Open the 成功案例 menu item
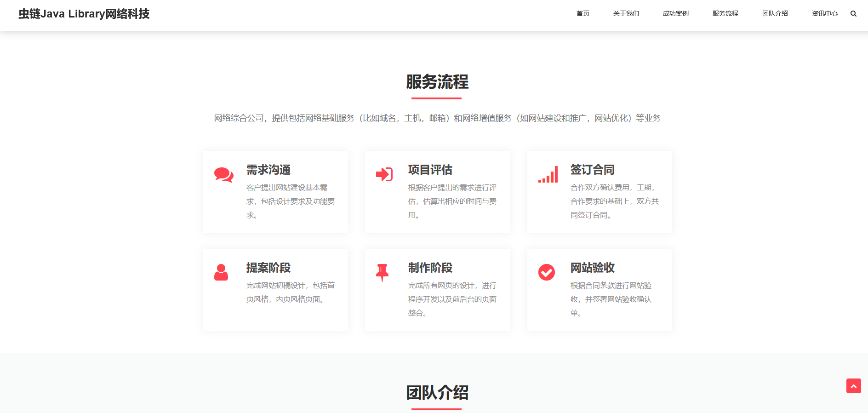This screenshot has width=868, height=413. [676, 14]
